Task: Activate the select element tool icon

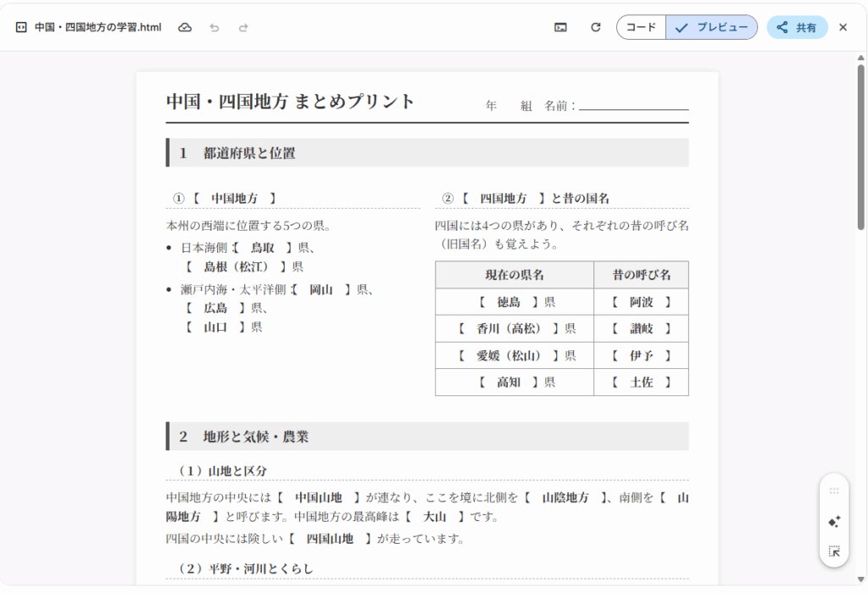Action: click(834, 551)
